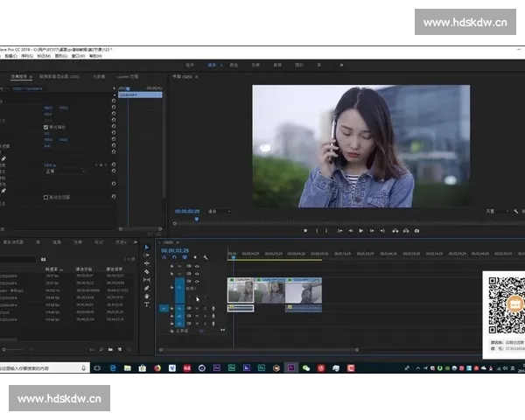The width and height of the screenshot is (525, 420).
Task: Open the Media Browser tab
Action: tap(13, 241)
